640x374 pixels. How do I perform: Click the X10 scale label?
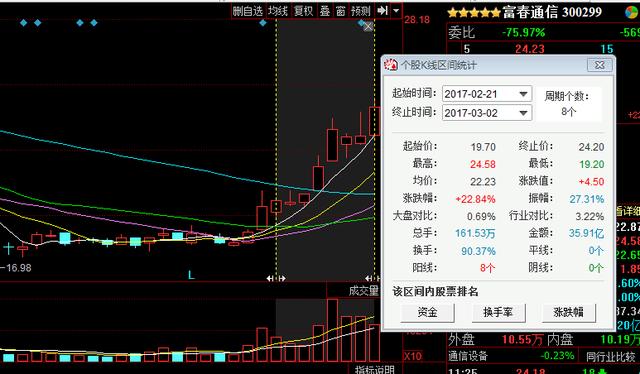point(413,356)
